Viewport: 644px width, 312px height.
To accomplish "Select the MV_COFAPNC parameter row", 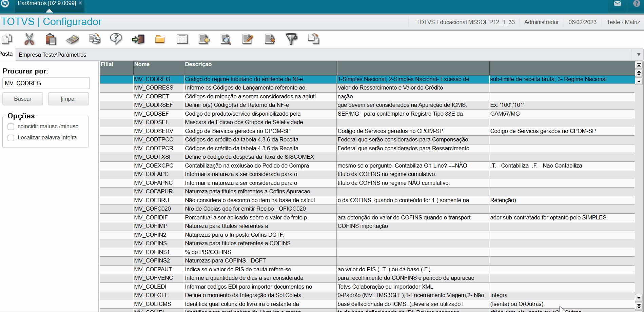I will click(367, 183).
